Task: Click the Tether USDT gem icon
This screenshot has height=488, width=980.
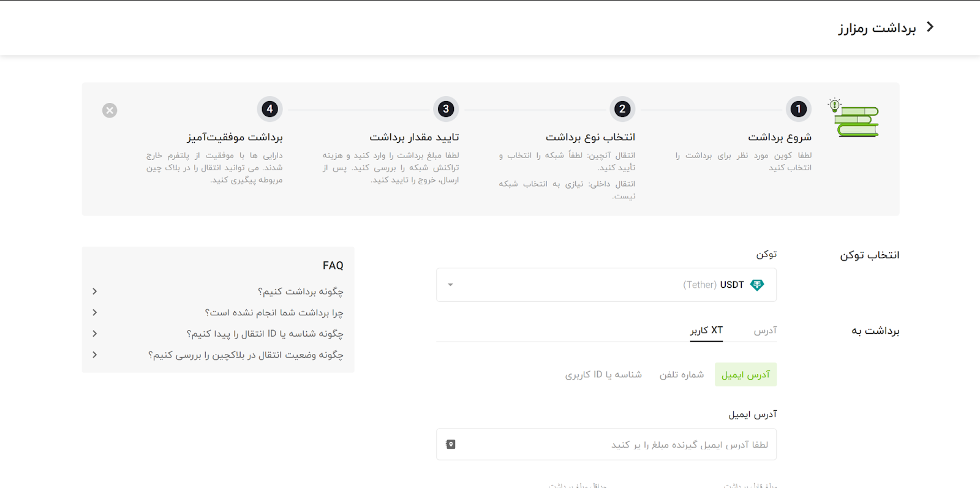Action: [x=757, y=285]
